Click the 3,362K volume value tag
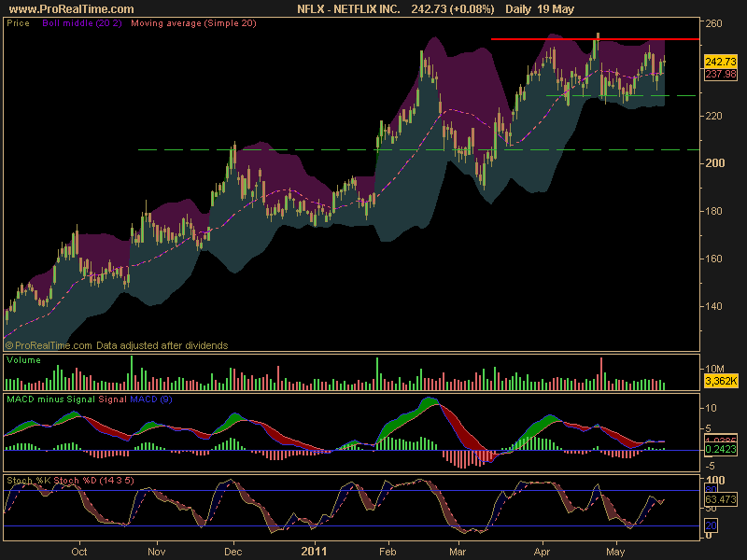The width and height of the screenshot is (747, 560). pyautogui.click(x=721, y=381)
